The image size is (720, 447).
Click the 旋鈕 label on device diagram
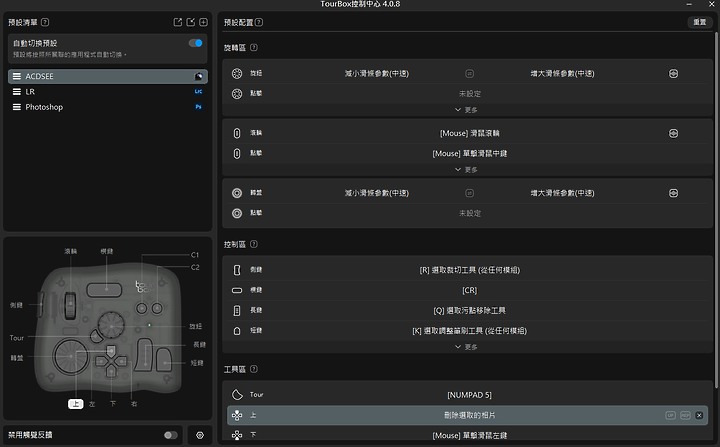tap(196, 326)
